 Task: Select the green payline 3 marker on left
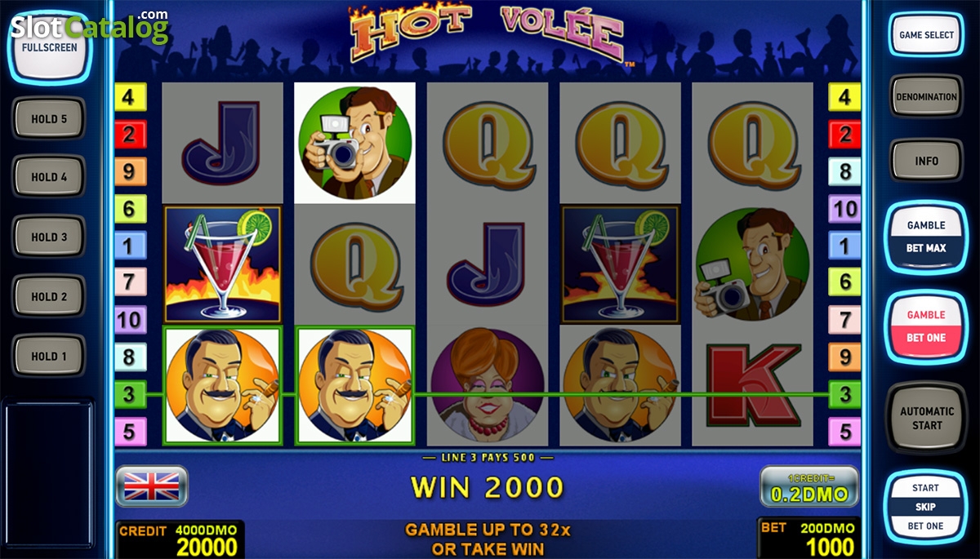[x=130, y=394]
